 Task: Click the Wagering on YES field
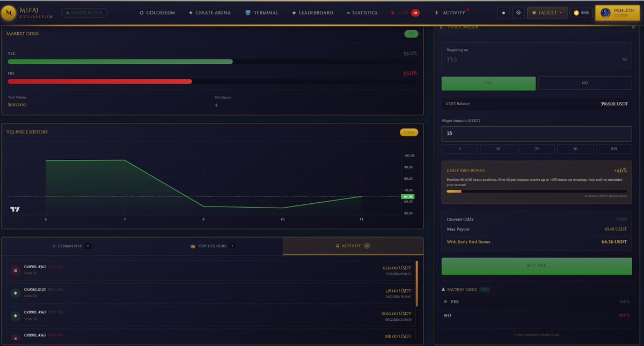click(537, 55)
